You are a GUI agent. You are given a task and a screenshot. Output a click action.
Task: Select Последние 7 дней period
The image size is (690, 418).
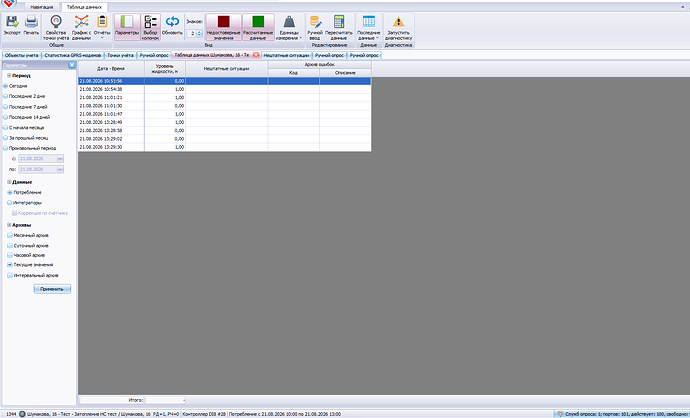[x=6, y=107]
